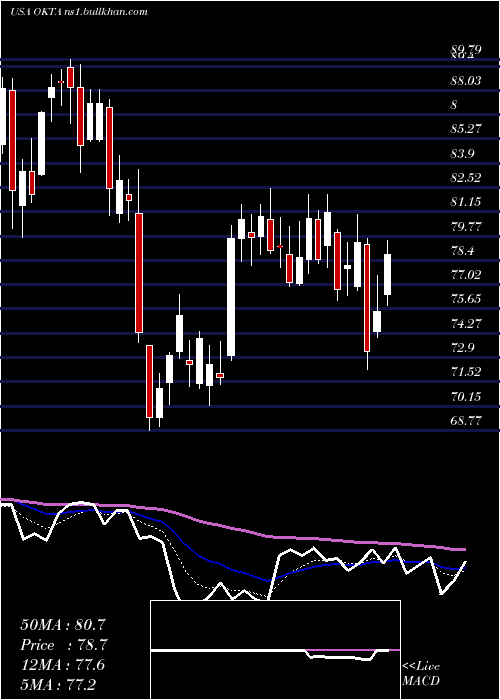Click the 72.9 price axis label
500x700 pixels.
pos(462,348)
